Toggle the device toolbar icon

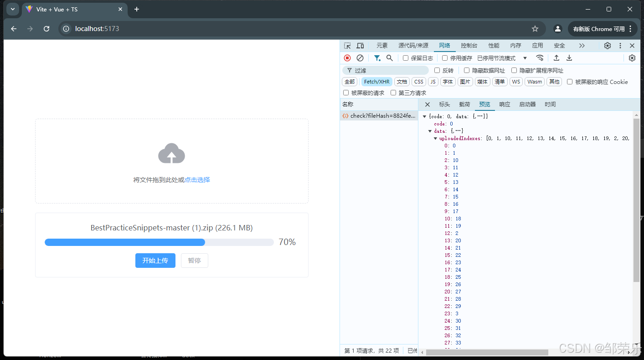click(x=360, y=46)
